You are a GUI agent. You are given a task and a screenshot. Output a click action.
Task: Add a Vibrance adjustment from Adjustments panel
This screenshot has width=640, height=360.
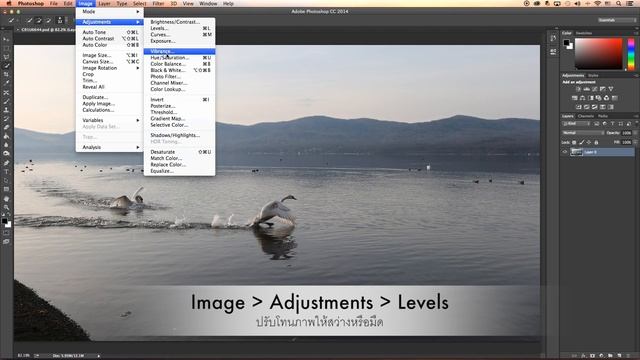[611, 89]
